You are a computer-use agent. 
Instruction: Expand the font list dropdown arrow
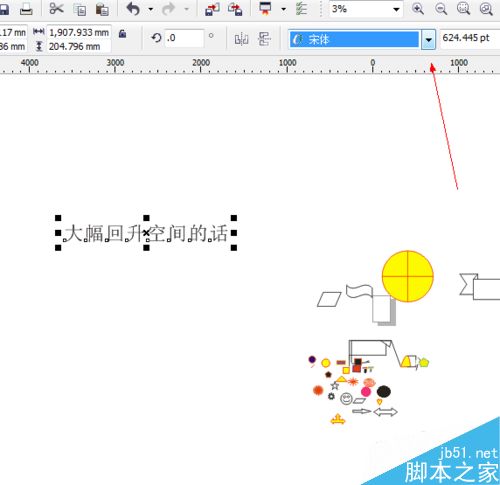[x=428, y=40]
